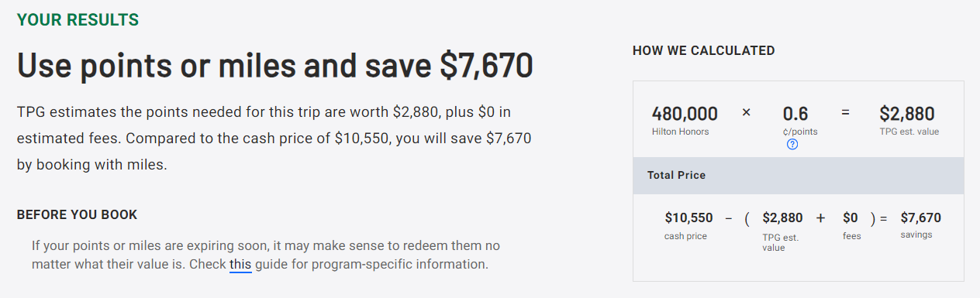This screenshot has width=980, height=298.
Task: Open the 'this' guide link
Action: pos(240,264)
